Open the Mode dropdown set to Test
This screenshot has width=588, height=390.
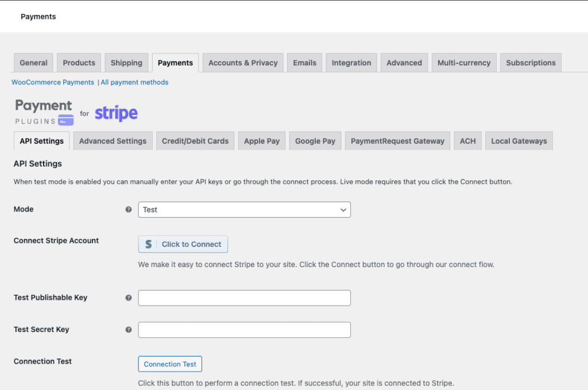[244, 210]
